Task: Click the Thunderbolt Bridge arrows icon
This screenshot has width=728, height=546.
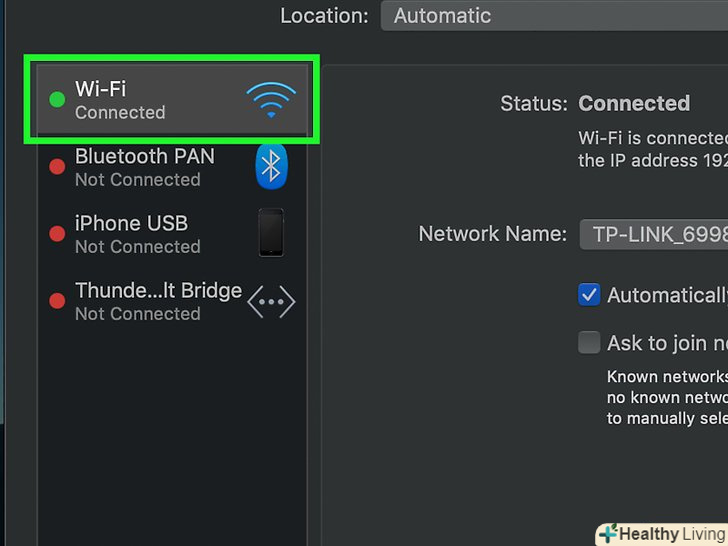Action: click(x=271, y=300)
